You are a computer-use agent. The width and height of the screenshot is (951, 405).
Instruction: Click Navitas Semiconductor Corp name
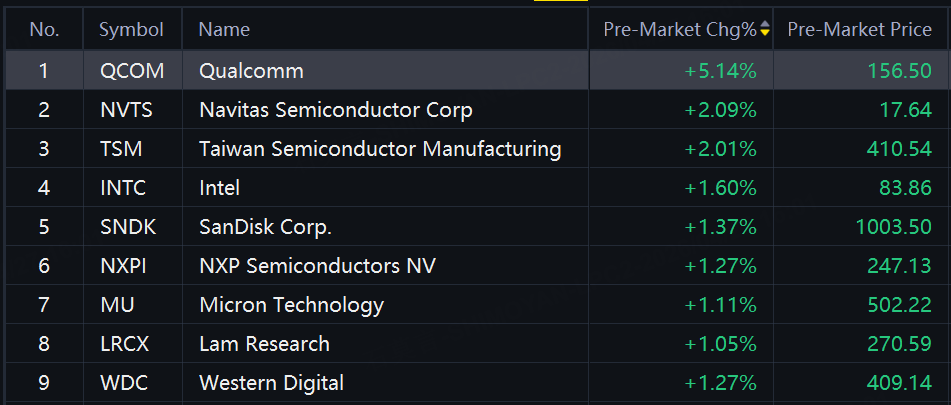coord(336,110)
